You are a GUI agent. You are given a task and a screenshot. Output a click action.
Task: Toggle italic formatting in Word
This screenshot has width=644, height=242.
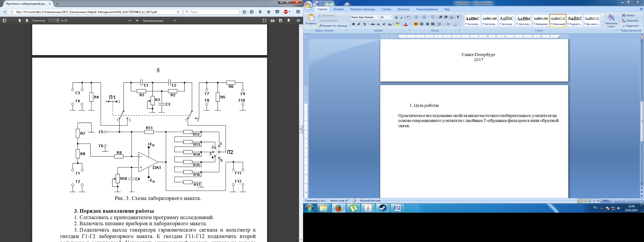359,24
